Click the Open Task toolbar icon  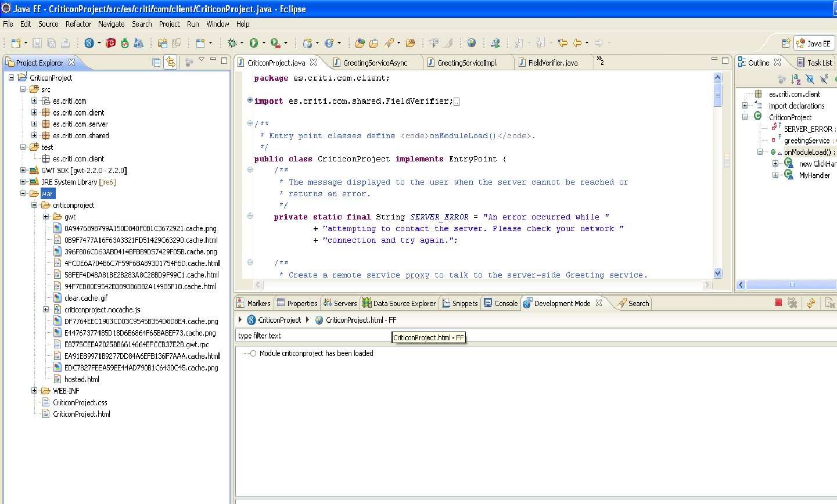[x=374, y=43]
